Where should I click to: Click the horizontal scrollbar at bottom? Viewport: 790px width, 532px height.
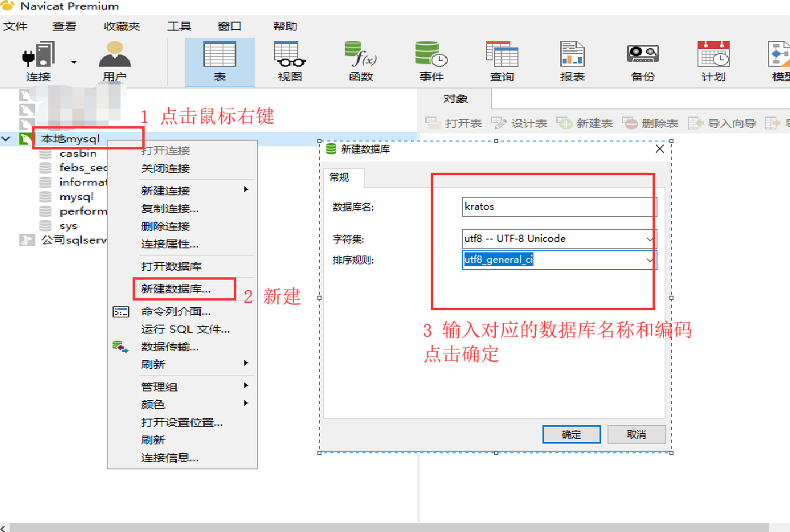[390, 527]
